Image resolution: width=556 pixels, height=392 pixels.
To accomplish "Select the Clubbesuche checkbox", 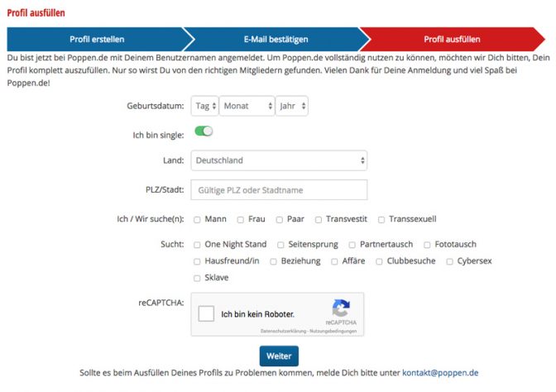I will coord(379,261).
